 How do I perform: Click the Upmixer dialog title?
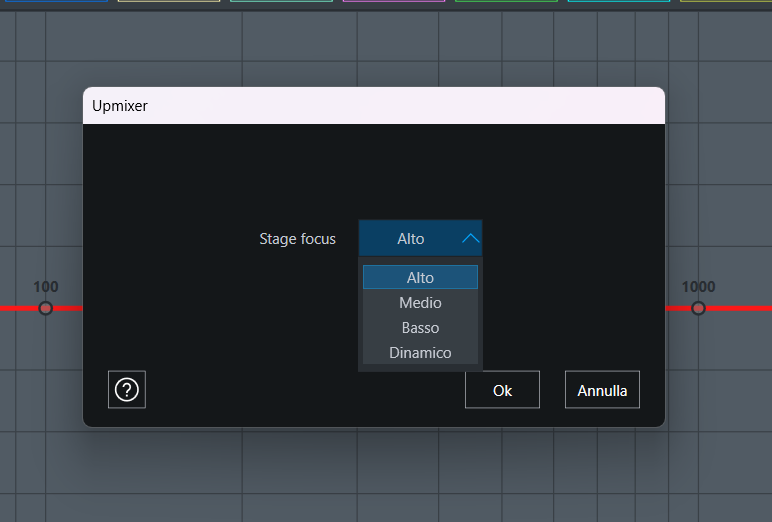point(120,106)
